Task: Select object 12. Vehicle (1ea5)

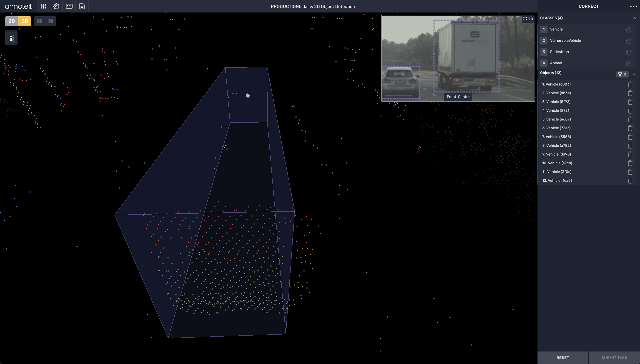Action: click(587, 180)
